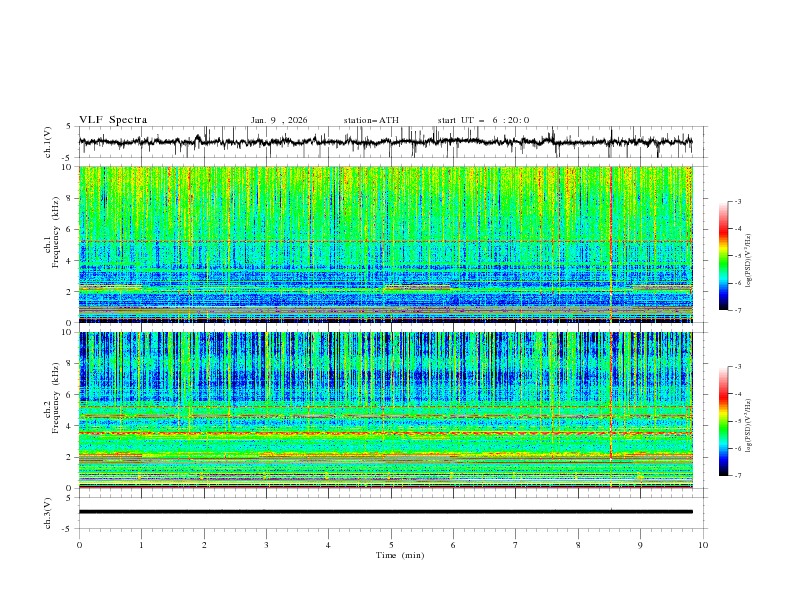Click time axis tick label "1"

point(141,545)
